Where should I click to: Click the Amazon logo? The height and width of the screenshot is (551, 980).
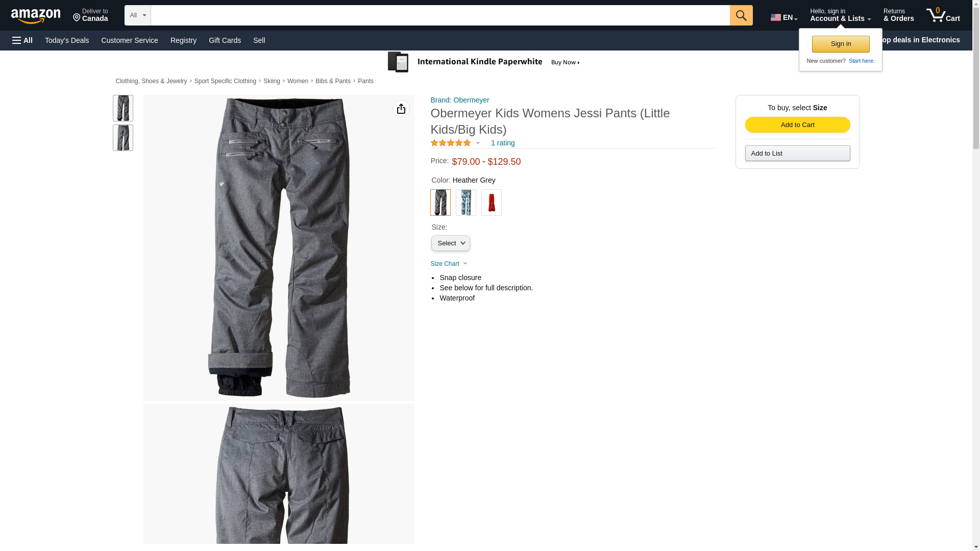point(36,16)
